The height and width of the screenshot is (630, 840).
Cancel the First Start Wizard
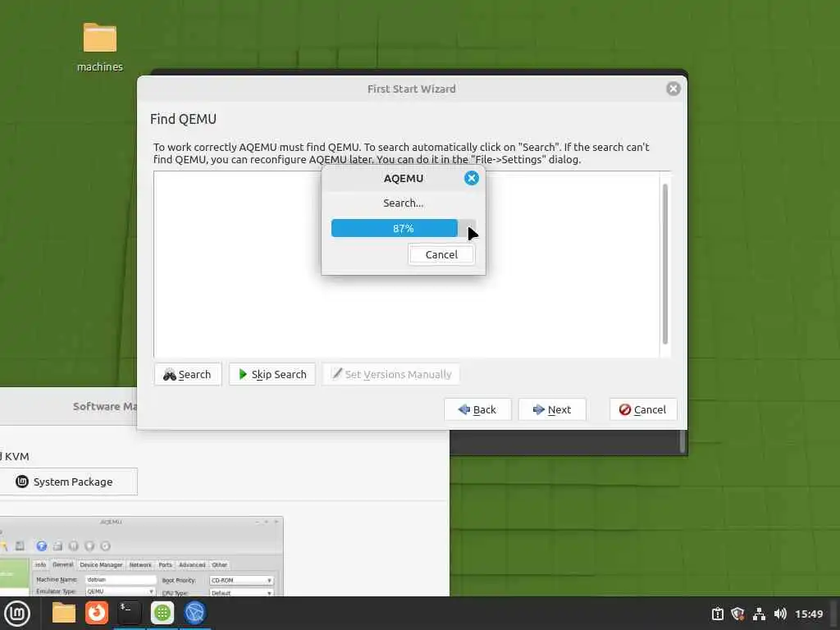point(643,410)
